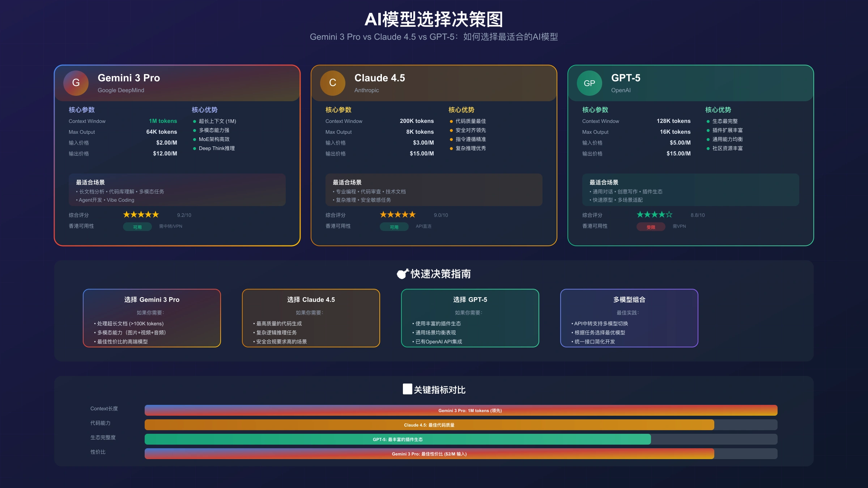
Task: Click the 多模态能力强 advantage
Action: pos(214,130)
